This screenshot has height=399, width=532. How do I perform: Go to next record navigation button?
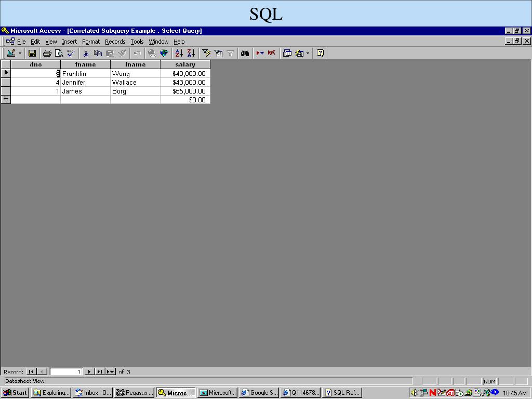(89, 371)
